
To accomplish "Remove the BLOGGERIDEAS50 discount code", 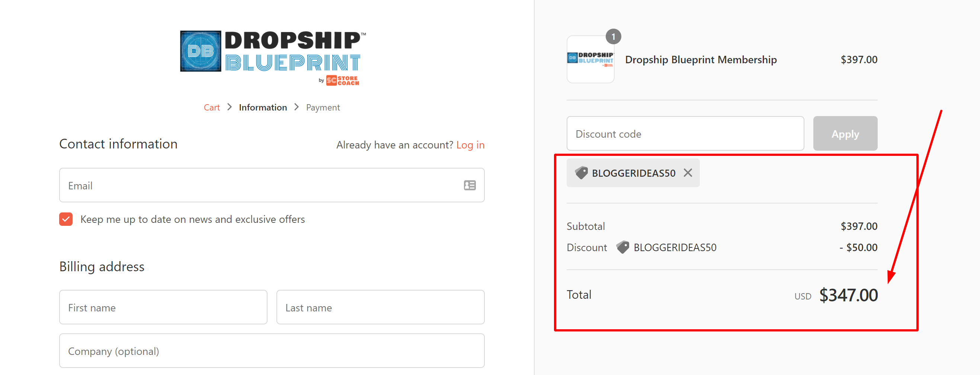I will point(688,173).
